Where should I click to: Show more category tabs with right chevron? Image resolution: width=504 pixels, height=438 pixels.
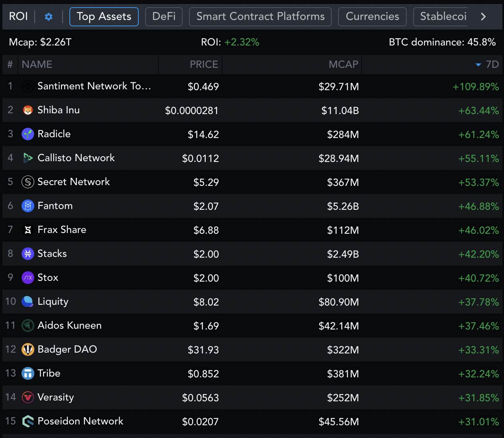click(483, 17)
